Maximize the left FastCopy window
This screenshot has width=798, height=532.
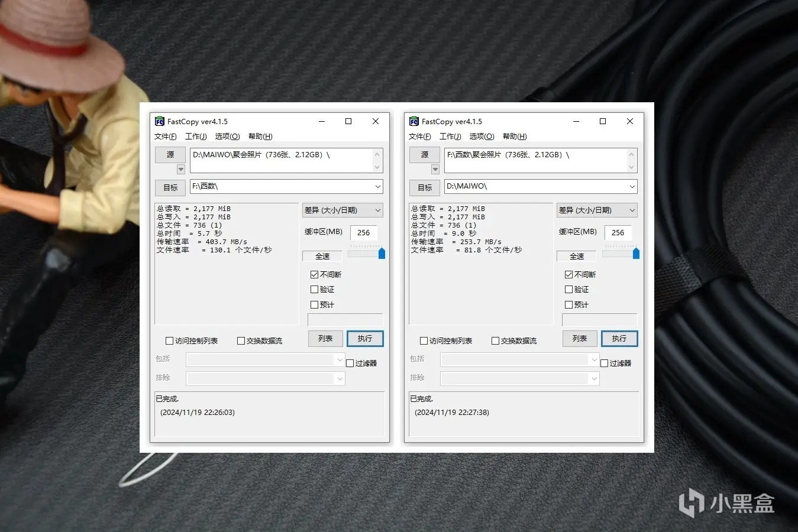click(348, 121)
